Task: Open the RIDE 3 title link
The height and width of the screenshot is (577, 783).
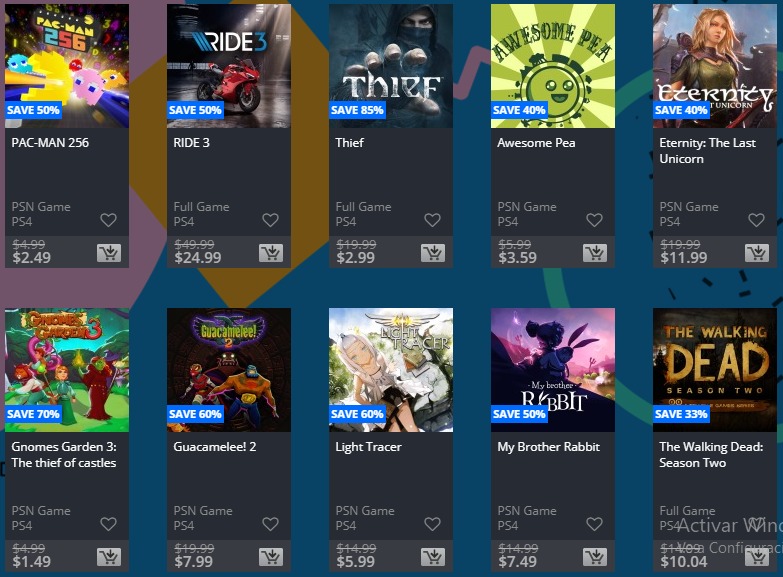Action: pyautogui.click(x=191, y=143)
